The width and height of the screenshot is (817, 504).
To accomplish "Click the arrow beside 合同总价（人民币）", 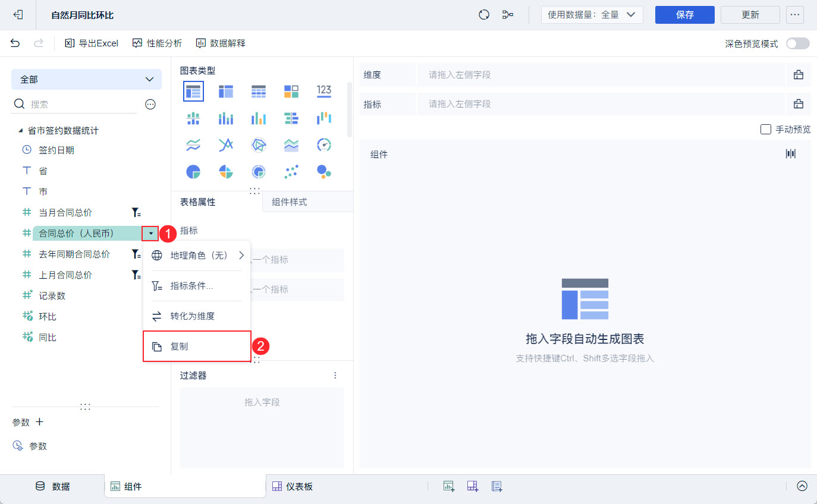I will pyautogui.click(x=151, y=234).
